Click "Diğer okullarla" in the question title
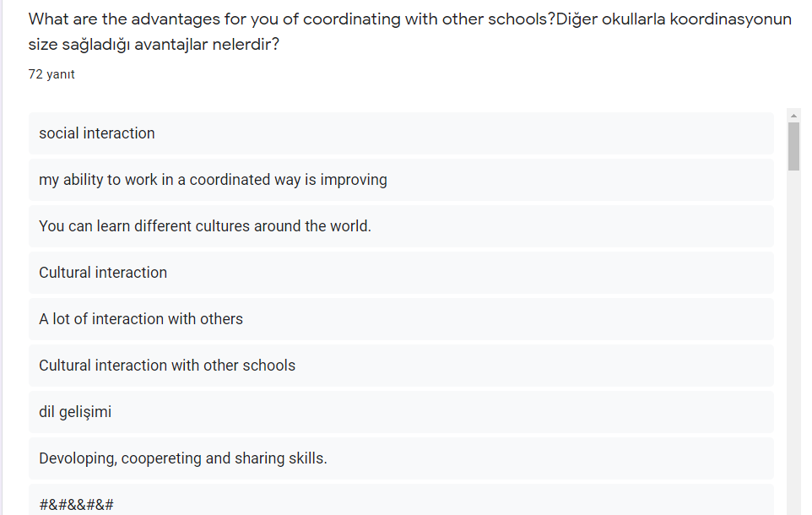812x515 pixels. click(x=609, y=19)
